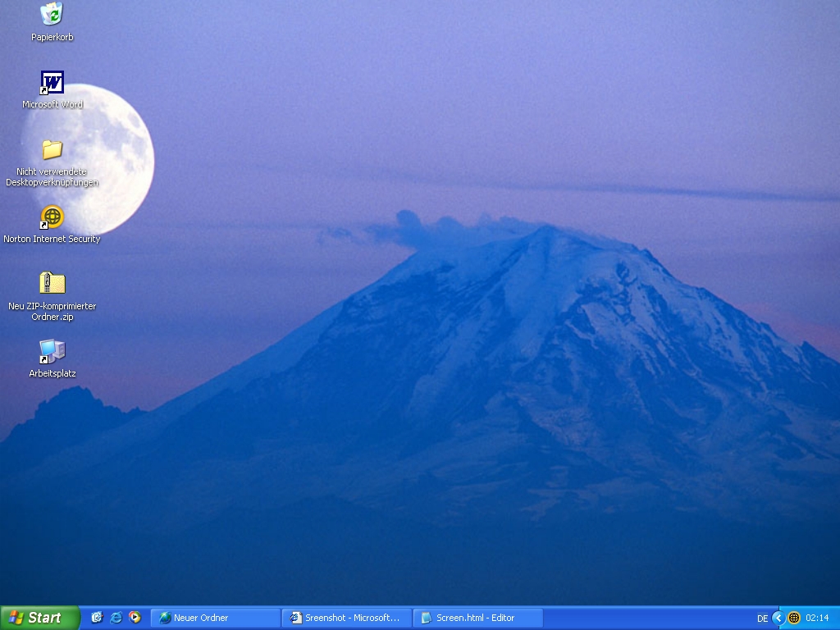Switch to Sreenshot - Microsoft taskbar window
This screenshot has width=840, height=630.
coord(347,618)
